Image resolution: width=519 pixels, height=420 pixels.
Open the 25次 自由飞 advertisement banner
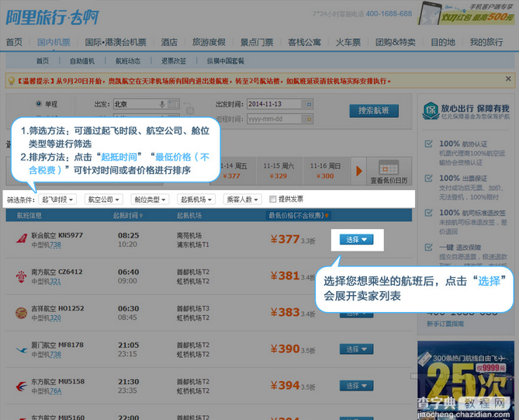coord(466,380)
